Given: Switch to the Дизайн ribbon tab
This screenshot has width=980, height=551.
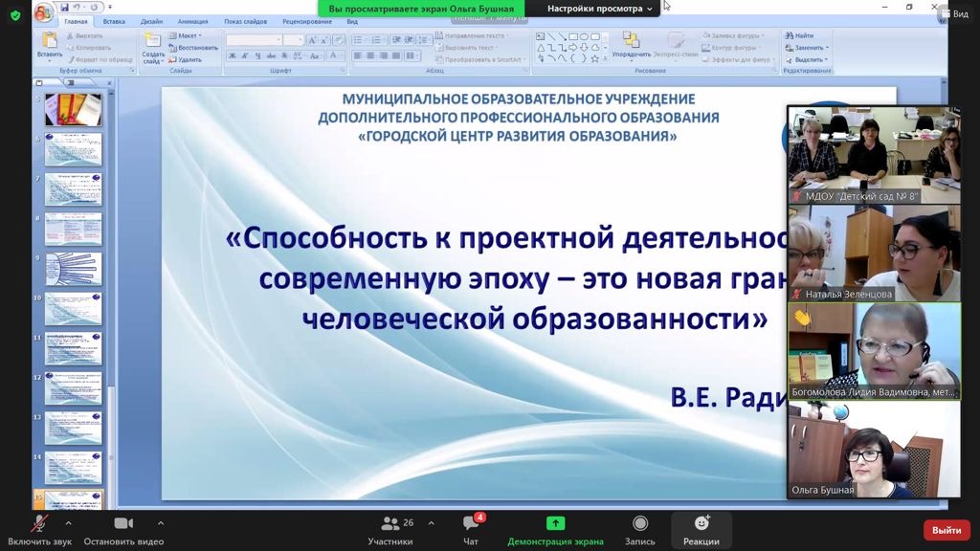Looking at the screenshot, I should (151, 21).
